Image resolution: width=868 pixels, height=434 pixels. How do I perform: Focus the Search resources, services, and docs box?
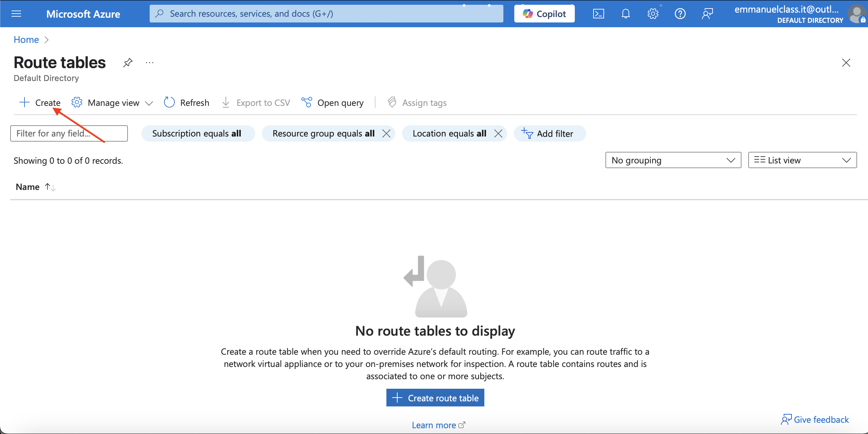pos(326,14)
